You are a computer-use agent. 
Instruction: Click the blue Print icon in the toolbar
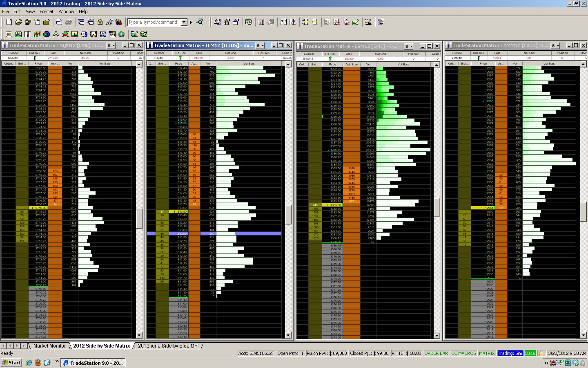(59, 22)
